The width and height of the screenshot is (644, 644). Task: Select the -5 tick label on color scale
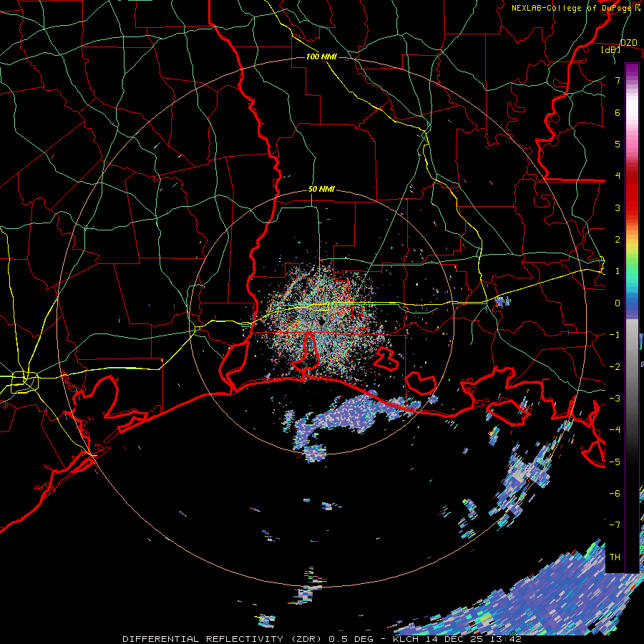click(x=615, y=462)
